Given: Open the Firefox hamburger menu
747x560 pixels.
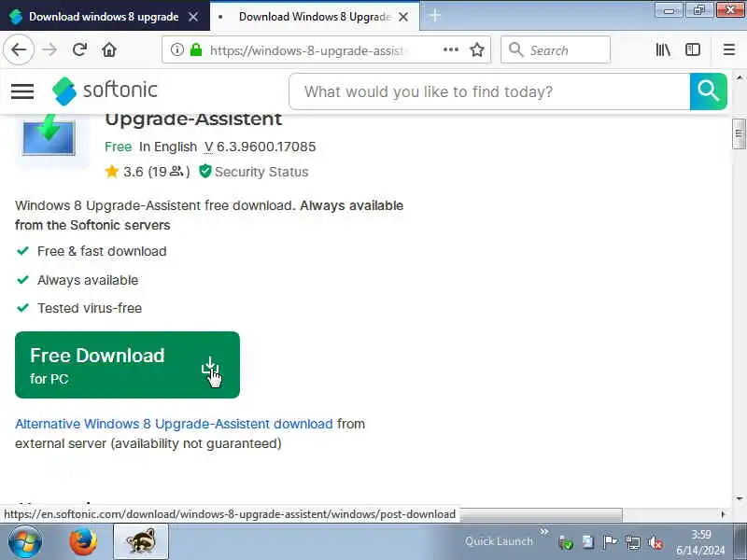Looking at the screenshot, I should pyautogui.click(x=728, y=49).
